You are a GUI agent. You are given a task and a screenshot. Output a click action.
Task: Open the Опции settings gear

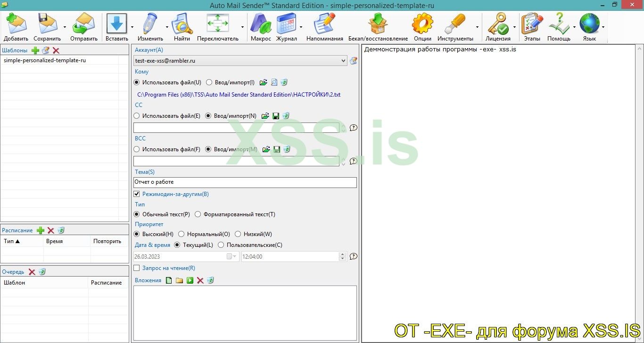pyautogui.click(x=422, y=23)
